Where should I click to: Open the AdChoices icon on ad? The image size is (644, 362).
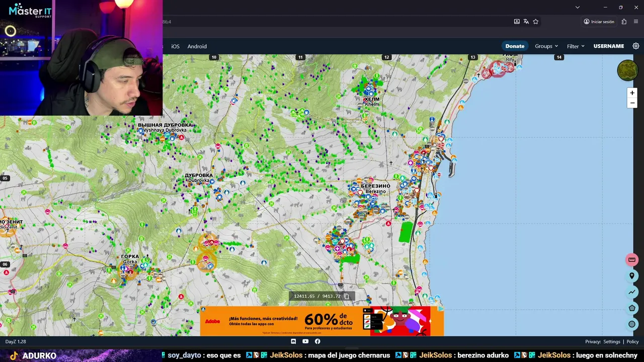[440, 309]
